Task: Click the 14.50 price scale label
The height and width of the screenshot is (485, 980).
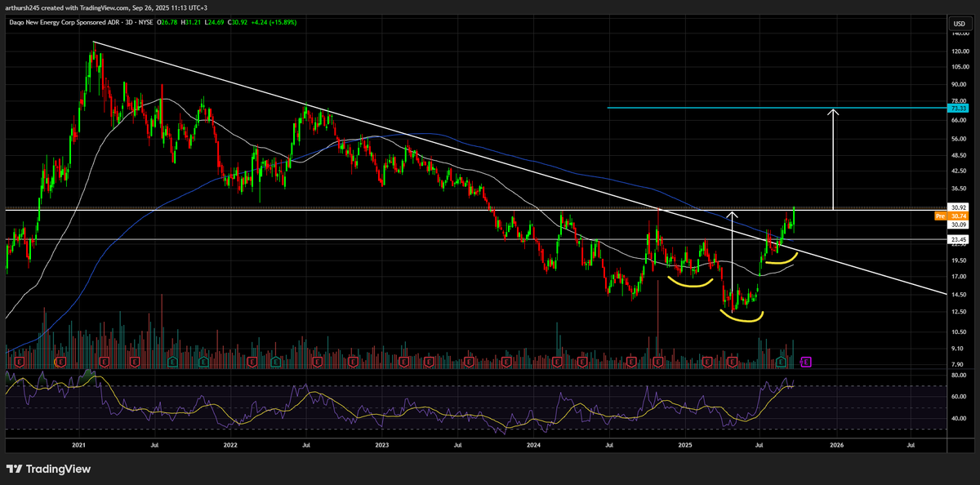Action: point(959,295)
